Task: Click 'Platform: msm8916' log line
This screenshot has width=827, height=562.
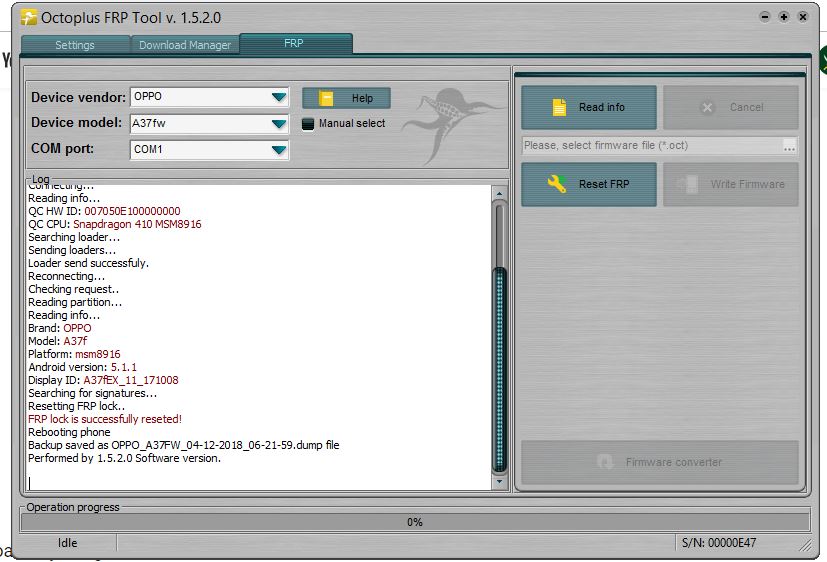Action: [x=74, y=354]
